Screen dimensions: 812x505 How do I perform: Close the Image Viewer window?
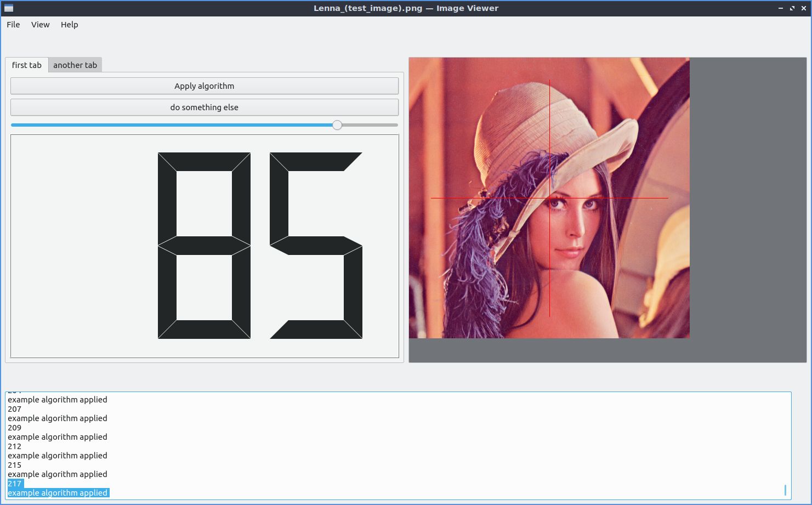point(804,8)
